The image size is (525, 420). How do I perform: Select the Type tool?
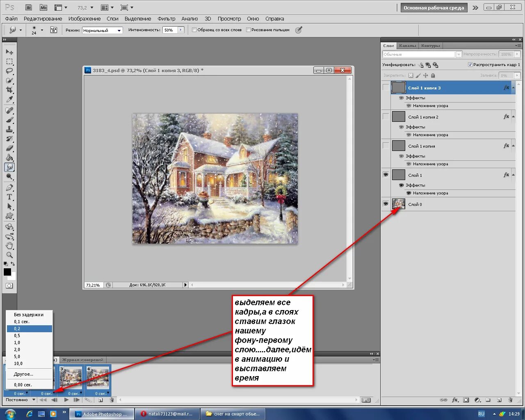9,197
